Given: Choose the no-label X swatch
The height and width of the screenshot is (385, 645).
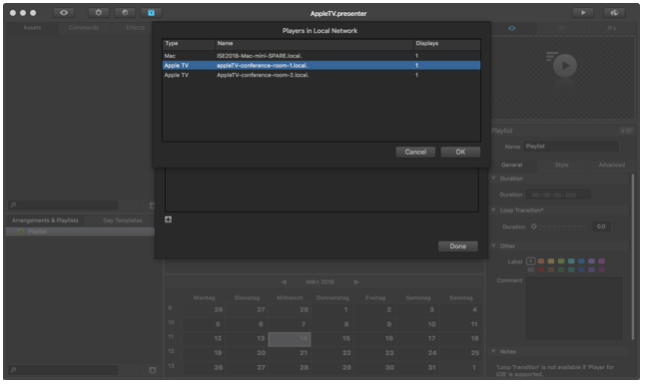Looking at the screenshot, I should click(x=531, y=261).
